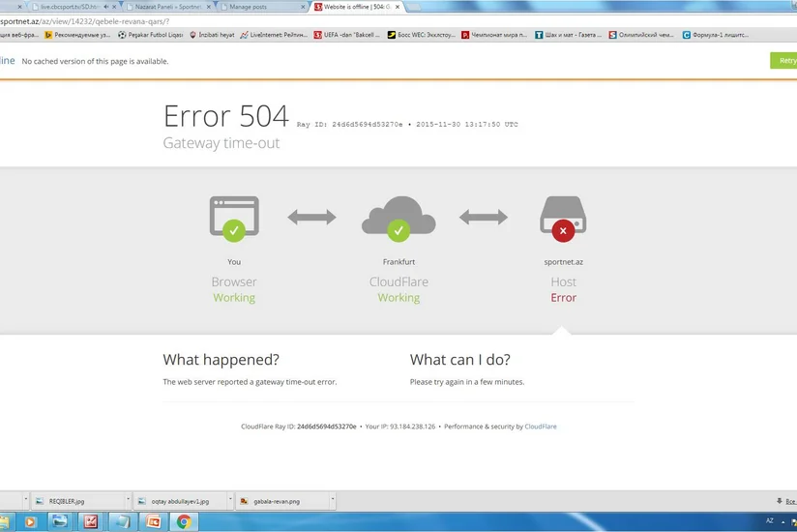Click the Host server icon with red X
Image resolution: width=797 pixels, height=532 pixels.
click(x=563, y=219)
